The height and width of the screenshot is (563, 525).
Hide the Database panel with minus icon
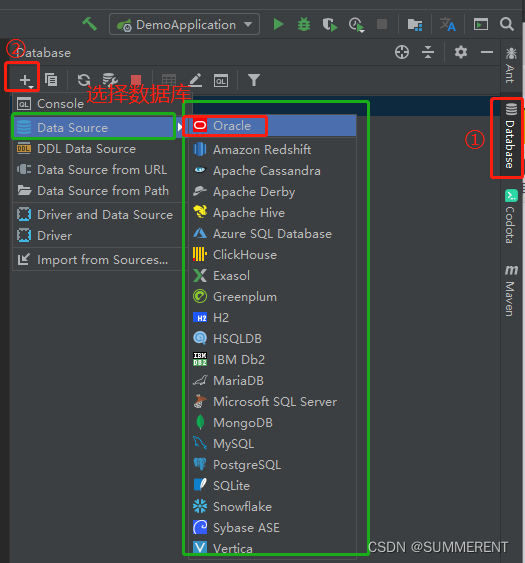point(487,52)
